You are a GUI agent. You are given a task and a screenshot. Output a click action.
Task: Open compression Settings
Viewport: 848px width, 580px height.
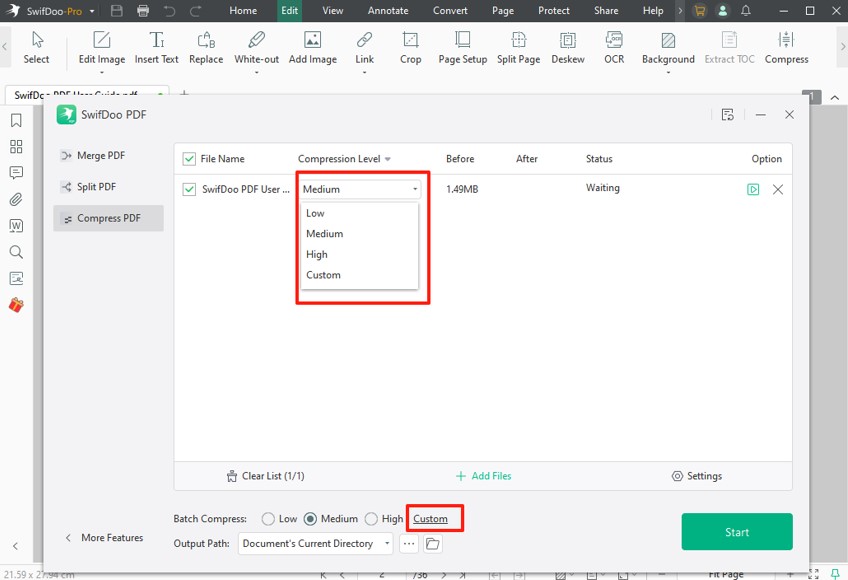point(697,476)
